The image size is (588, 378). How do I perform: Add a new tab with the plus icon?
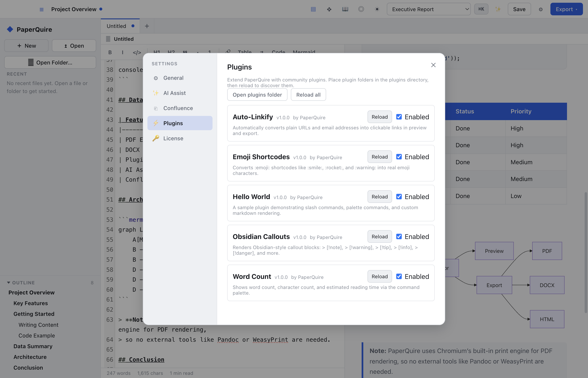(x=147, y=26)
